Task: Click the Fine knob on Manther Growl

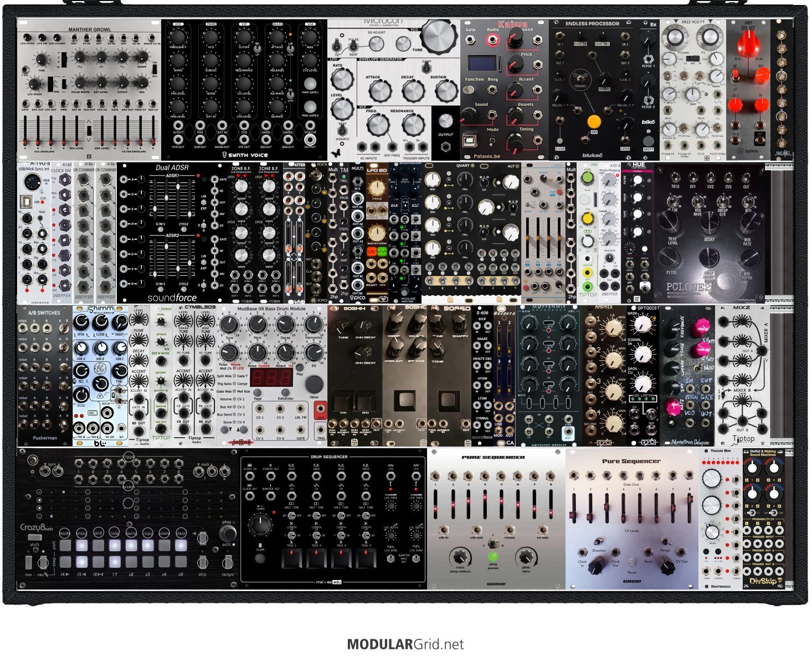Action: 42,59
